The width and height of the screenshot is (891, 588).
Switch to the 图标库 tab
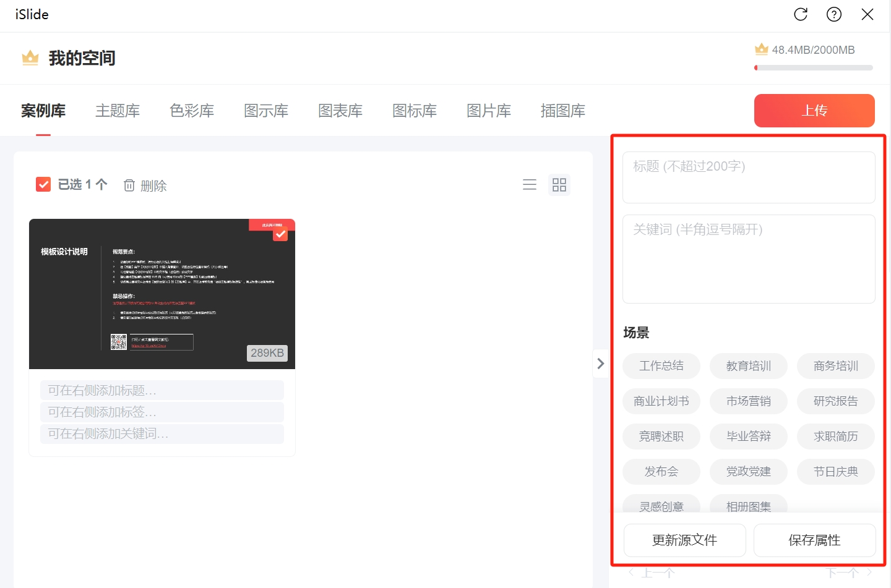[x=415, y=111]
